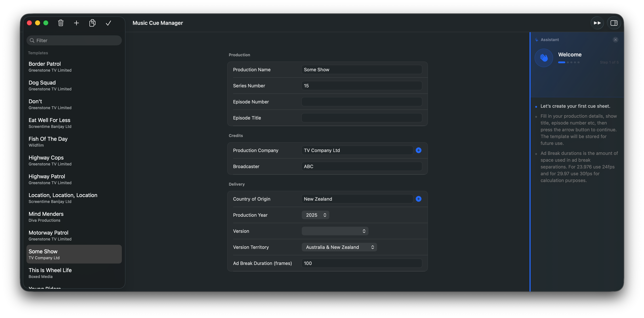Dismiss the Assistant panel
This screenshot has width=644, height=318.
coord(616,39)
